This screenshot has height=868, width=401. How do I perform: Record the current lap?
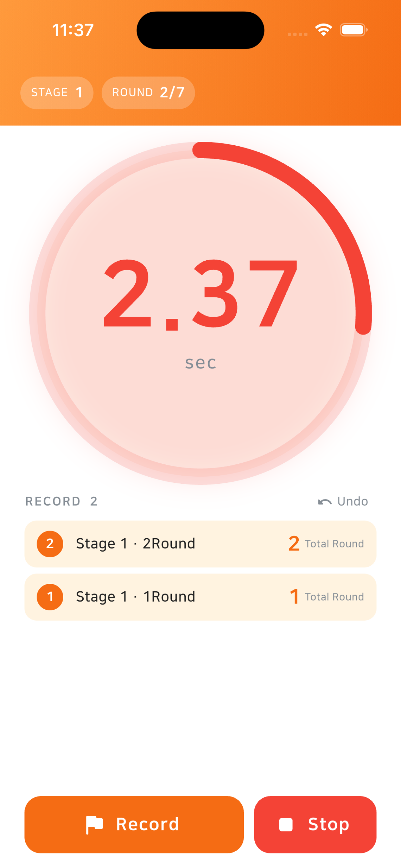pos(134,824)
